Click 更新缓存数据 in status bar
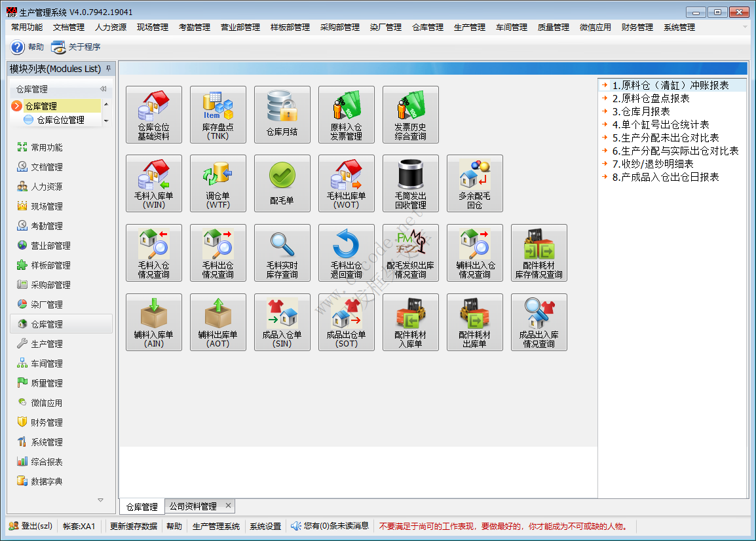756x541 pixels. pos(134,526)
